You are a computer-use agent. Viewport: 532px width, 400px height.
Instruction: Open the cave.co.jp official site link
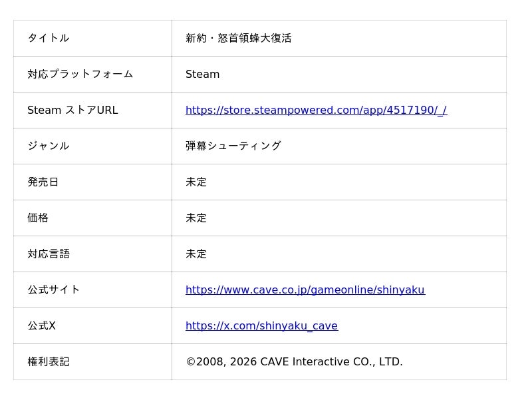pos(305,290)
